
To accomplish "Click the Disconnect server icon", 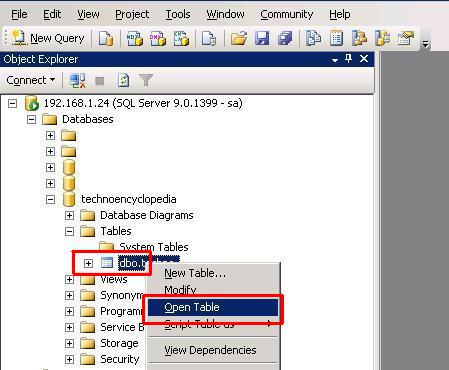I will [77, 81].
